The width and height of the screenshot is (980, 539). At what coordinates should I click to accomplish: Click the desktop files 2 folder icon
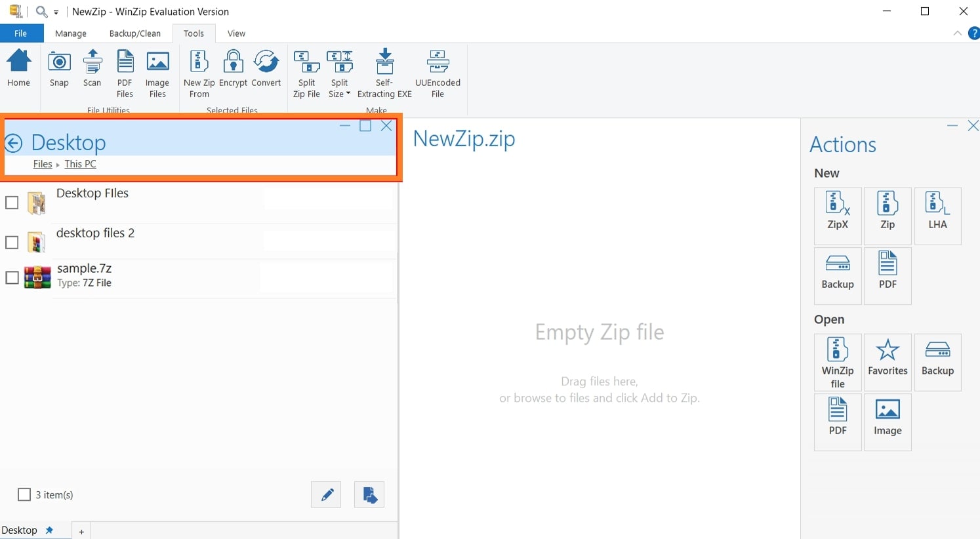37,242
